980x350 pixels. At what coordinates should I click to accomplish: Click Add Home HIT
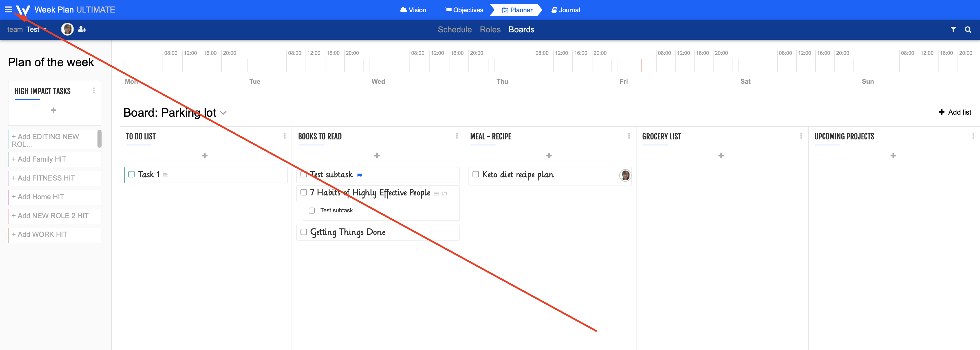(x=54, y=197)
